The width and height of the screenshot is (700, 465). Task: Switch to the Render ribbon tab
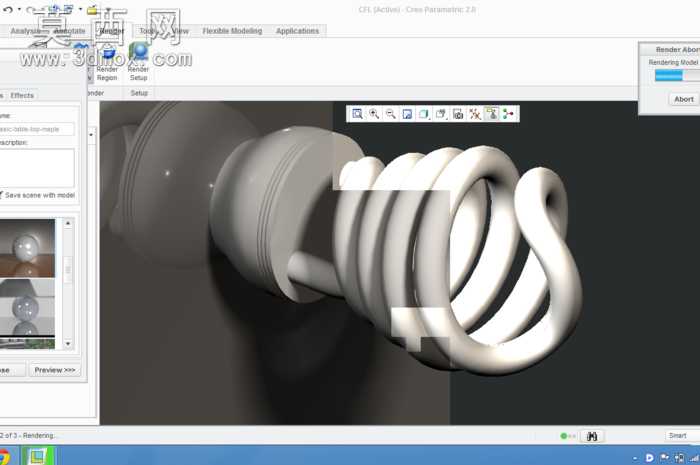point(112,31)
